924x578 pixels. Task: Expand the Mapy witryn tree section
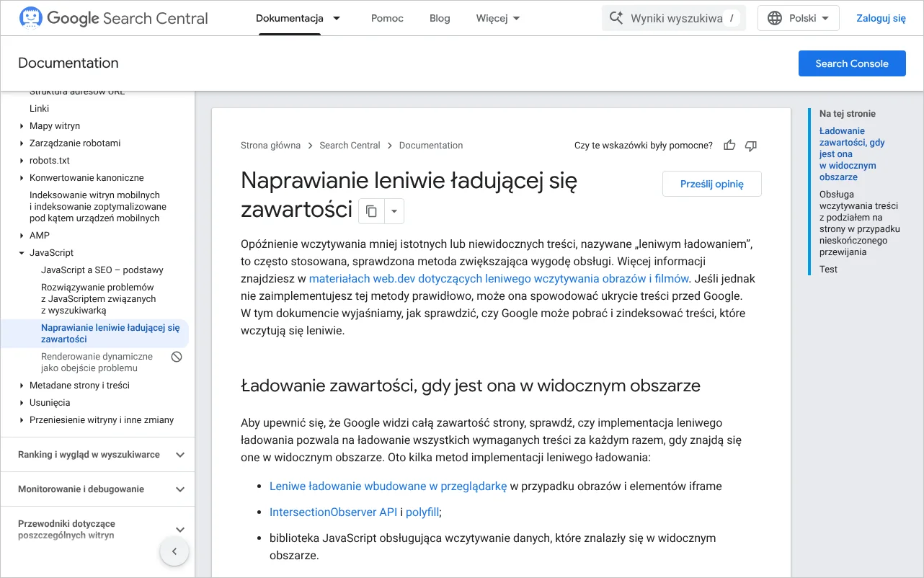pyautogui.click(x=22, y=126)
